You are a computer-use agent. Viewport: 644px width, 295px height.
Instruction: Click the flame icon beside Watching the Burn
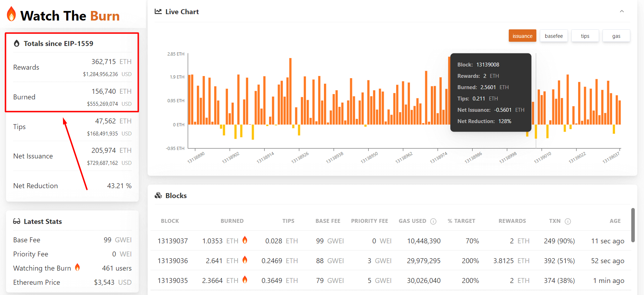[77, 267]
